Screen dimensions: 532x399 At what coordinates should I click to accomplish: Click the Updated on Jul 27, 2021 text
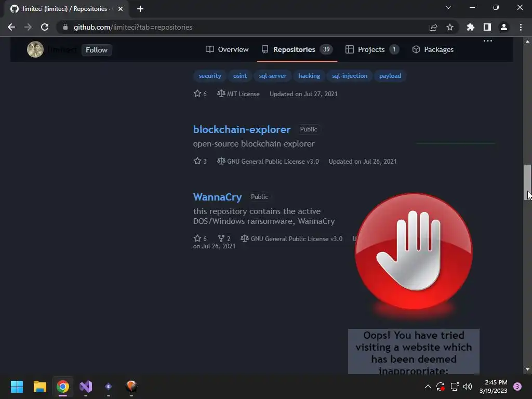coord(303,94)
